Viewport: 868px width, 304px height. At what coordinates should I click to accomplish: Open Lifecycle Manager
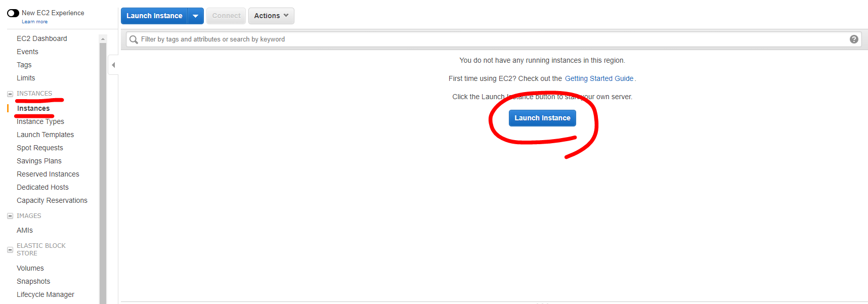tap(46, 294)
